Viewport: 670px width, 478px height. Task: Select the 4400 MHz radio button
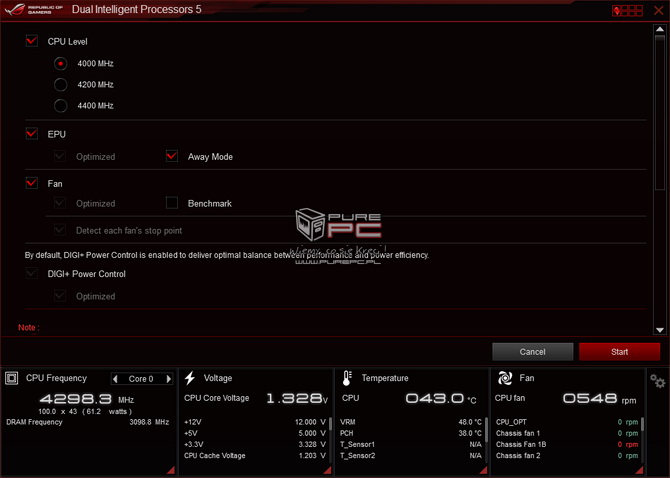point(61,106)
